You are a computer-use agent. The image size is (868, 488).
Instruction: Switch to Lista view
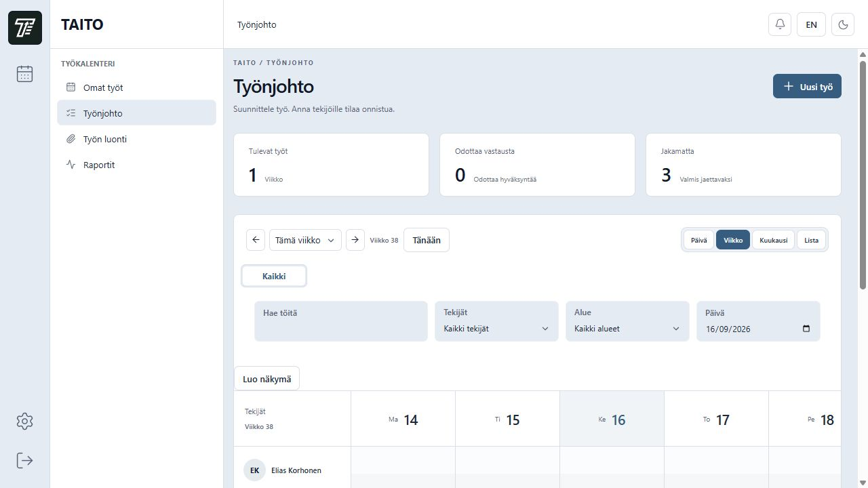pyautogui.click(x=811, y=240)
